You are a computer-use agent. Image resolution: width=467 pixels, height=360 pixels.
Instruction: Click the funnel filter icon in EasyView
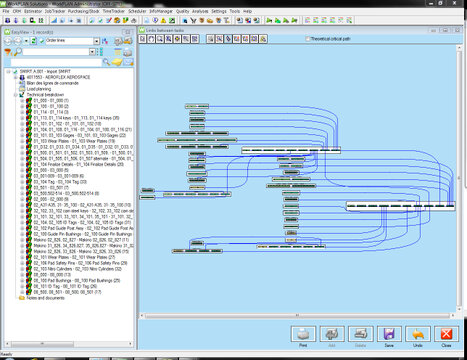click(8, 52)
